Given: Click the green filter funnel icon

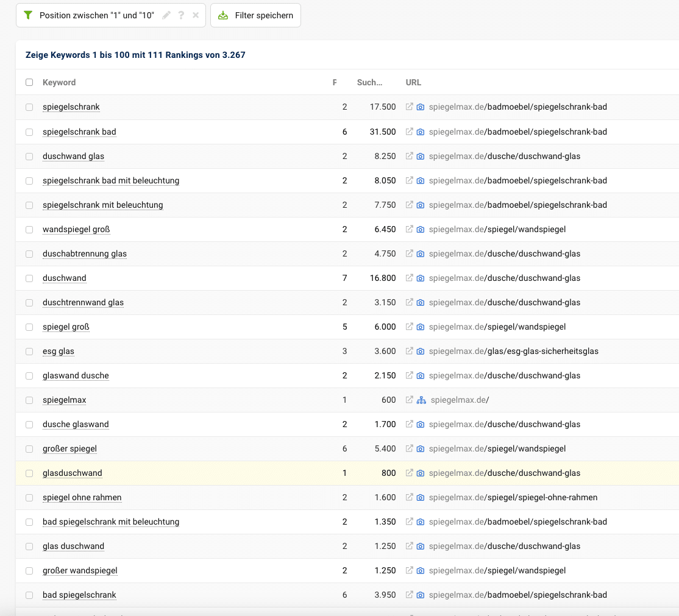Looking at the screenshot, I should pos(28,16).
